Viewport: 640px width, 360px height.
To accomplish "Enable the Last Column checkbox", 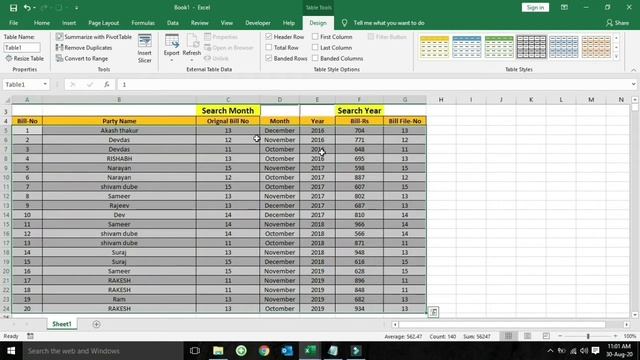I will (x=315, y=47).
